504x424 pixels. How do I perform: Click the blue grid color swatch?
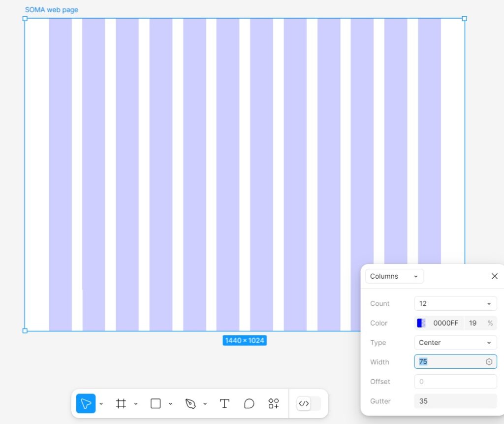click(421, 323)
